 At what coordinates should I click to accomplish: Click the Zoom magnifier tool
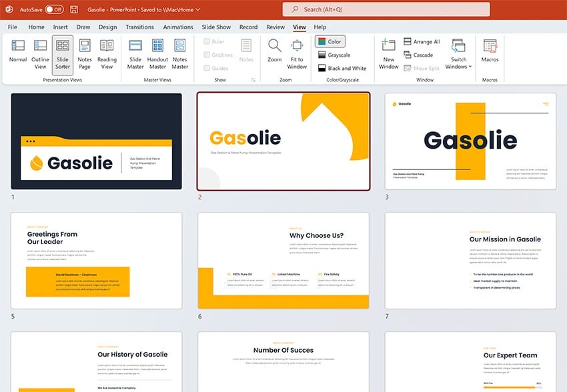pos(274,51)
